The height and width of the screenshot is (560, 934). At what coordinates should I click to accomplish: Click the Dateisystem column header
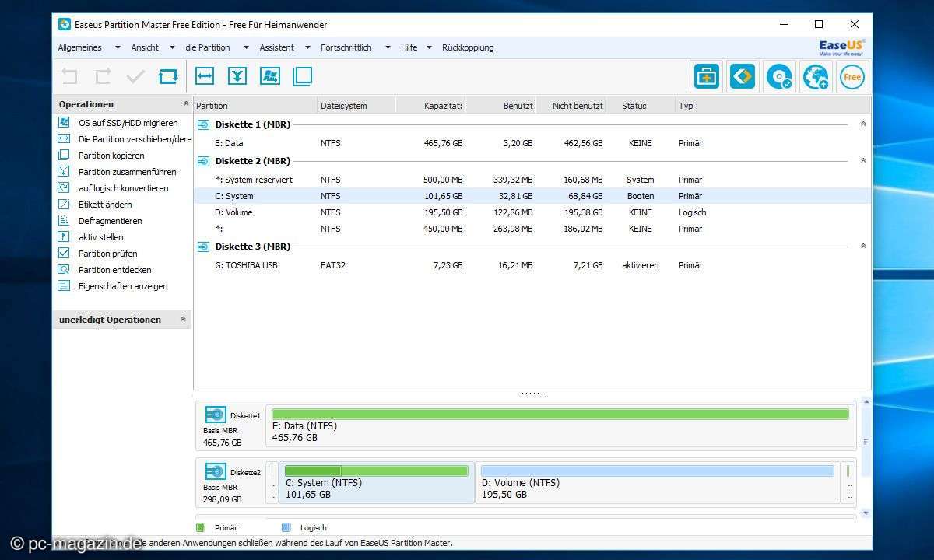(x=356, y=106)
